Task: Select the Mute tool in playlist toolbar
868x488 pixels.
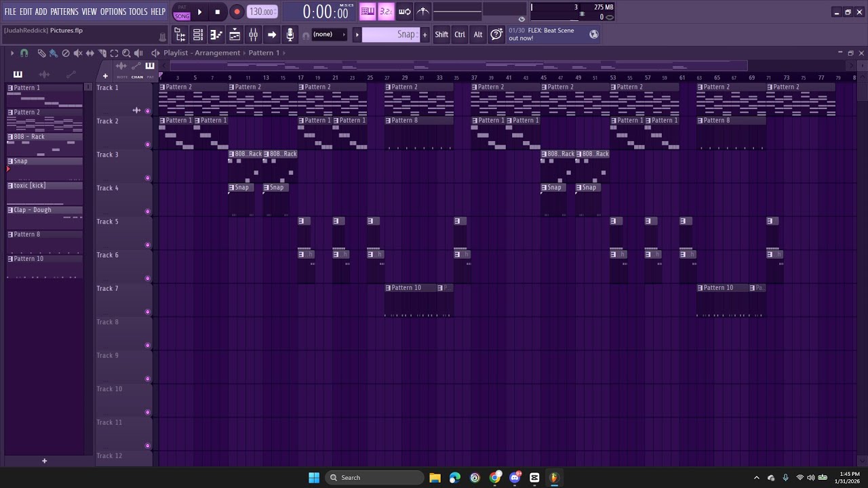Action: (x=78, y=53)
